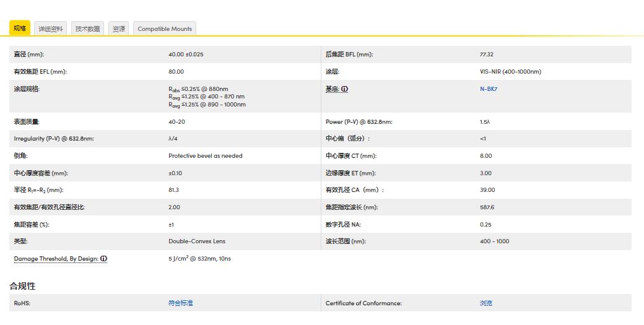
Task: Go to the 资源 tab
Action: pos(118,29)
